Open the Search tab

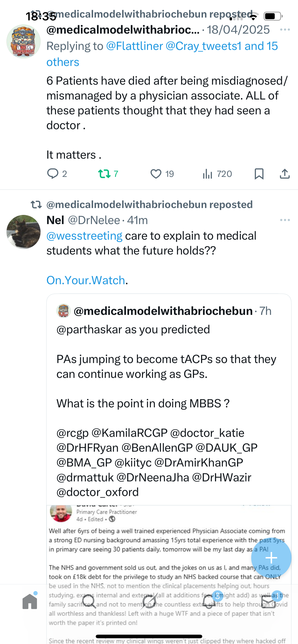pos(89,602)
